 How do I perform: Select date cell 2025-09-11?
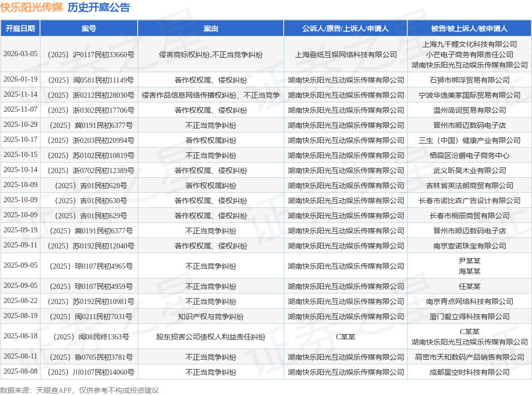point(20,245)
